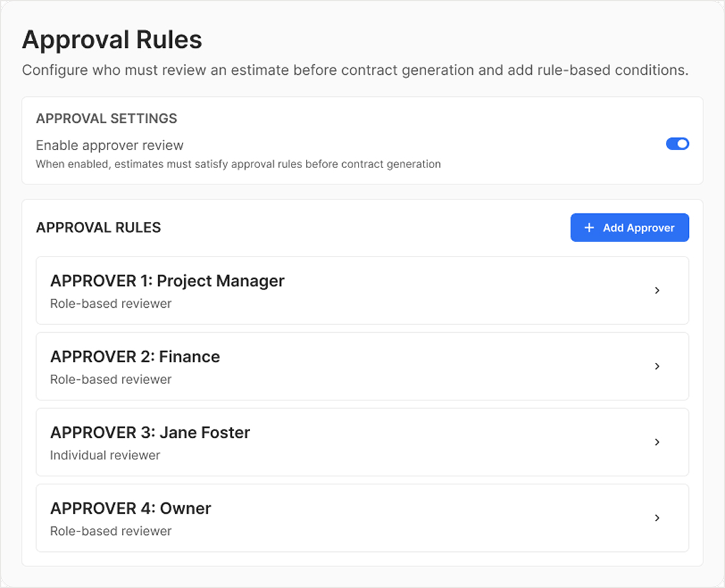The height and width of the screenshot is (588, 725).
Task: Click the Enable approver review label
Action: pyautogui.click(x=110, y=146)
